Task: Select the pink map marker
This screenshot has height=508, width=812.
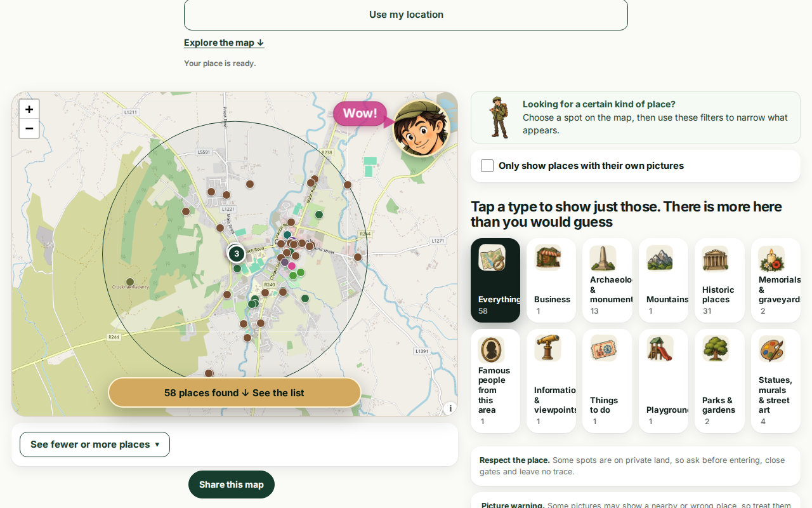Action: [x=292, y=266]
